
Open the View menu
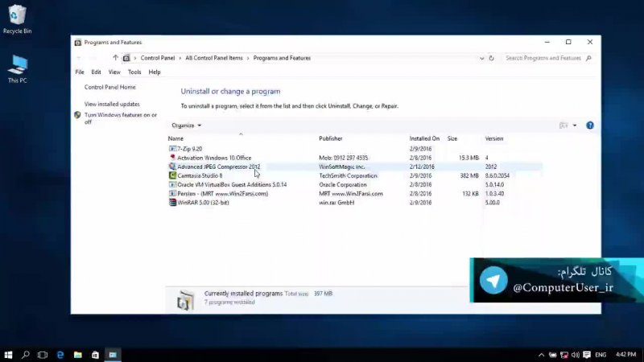coord(114,72)
